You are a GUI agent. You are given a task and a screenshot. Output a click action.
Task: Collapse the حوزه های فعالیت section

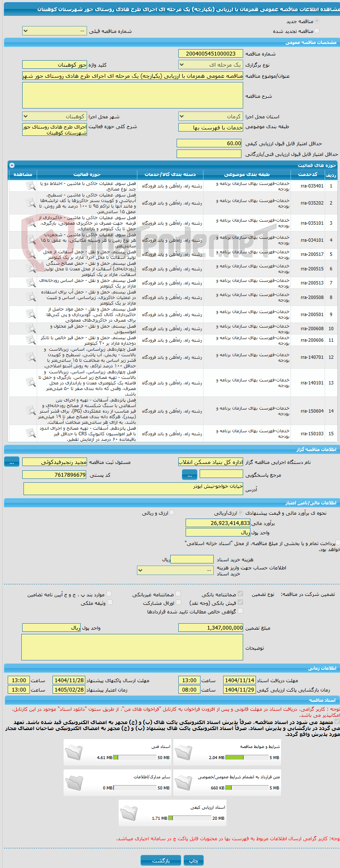tap(12, 165)
